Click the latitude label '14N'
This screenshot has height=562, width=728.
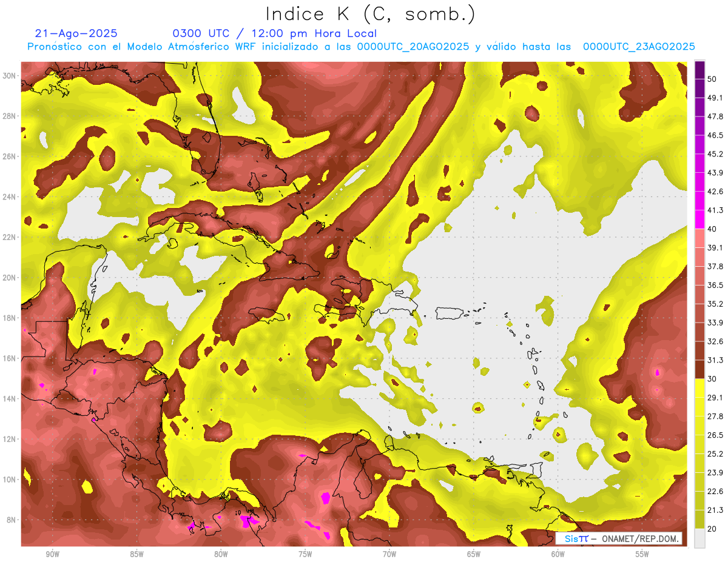tap(10, 399)
